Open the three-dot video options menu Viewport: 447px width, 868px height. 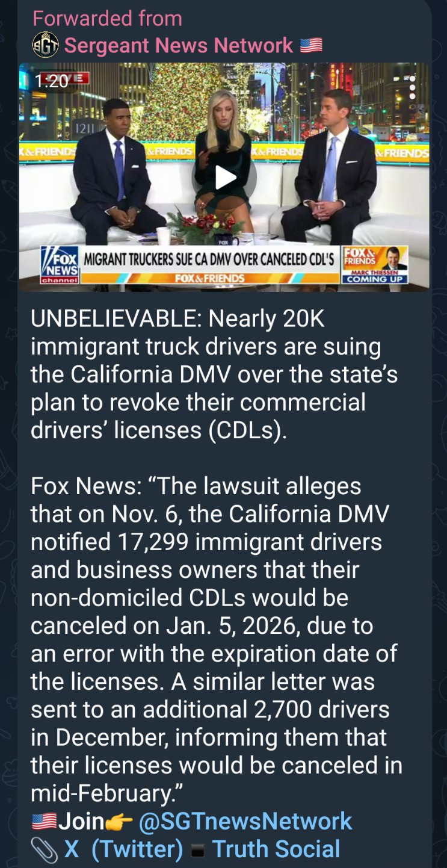click(412, 87)
